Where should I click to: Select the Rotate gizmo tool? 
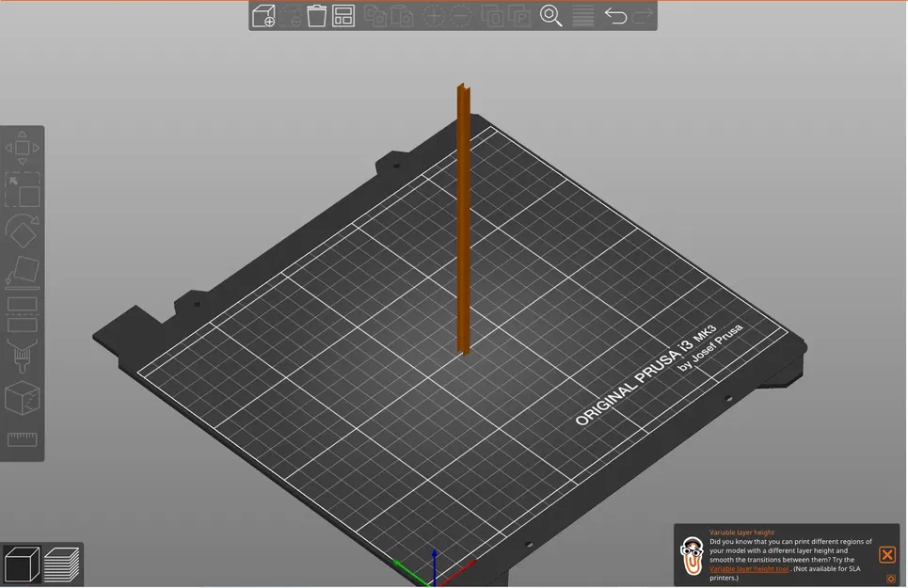(x=22, y=230)
